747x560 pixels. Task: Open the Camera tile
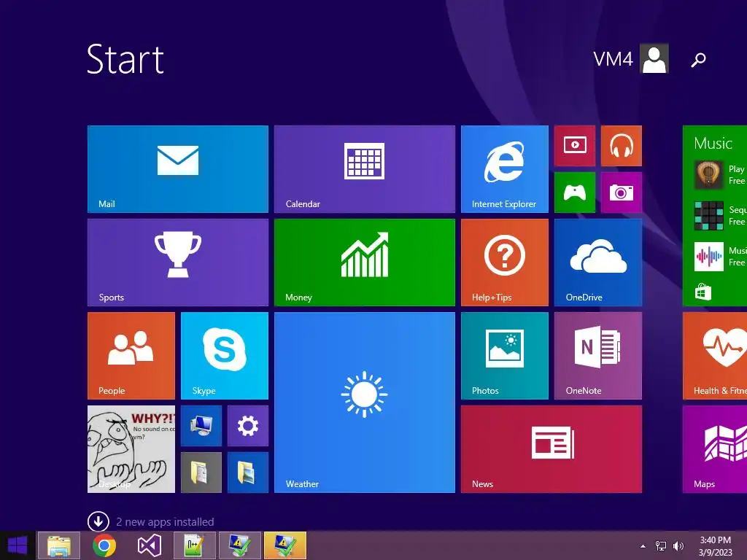click(622, 192)
